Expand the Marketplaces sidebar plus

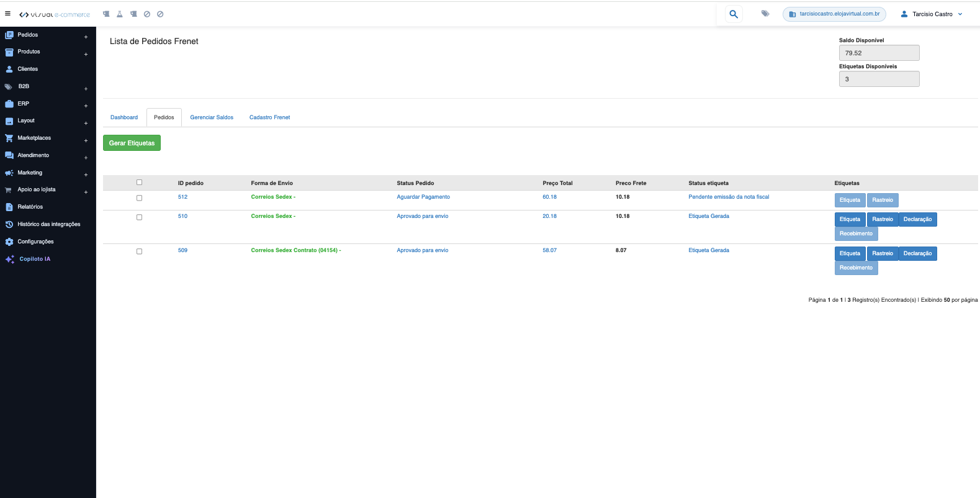pos(86,140)
